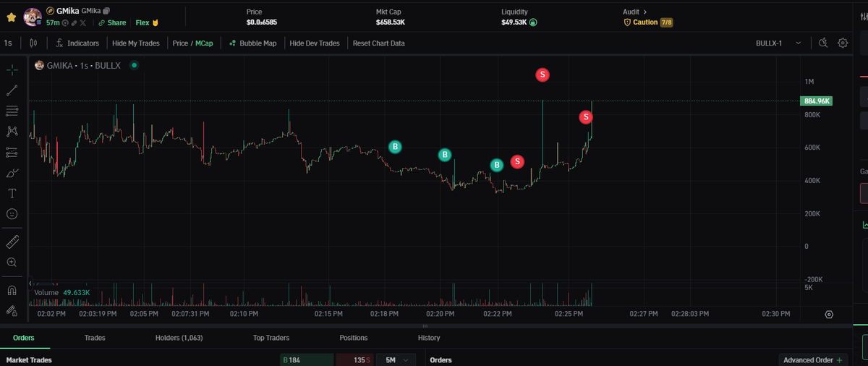Select the ruler measure tool
This screenshot has height=366, width=868.
coord(12,242)
